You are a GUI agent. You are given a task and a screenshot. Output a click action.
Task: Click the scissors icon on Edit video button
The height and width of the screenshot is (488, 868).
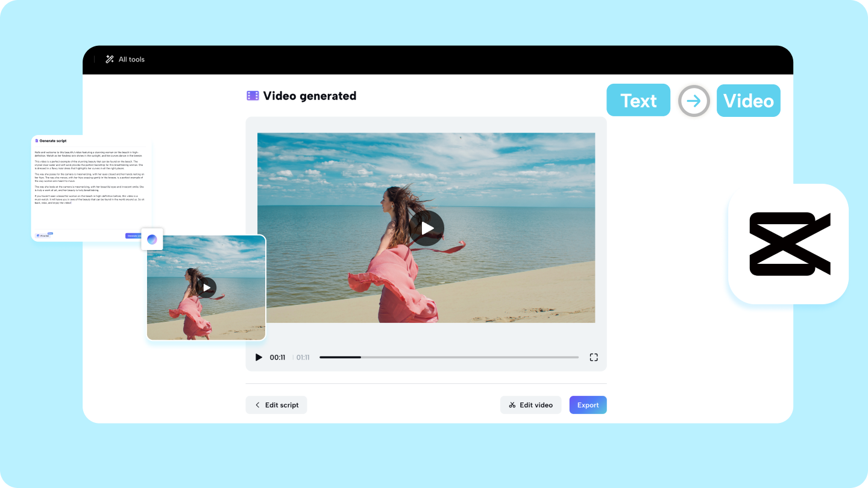512,405
